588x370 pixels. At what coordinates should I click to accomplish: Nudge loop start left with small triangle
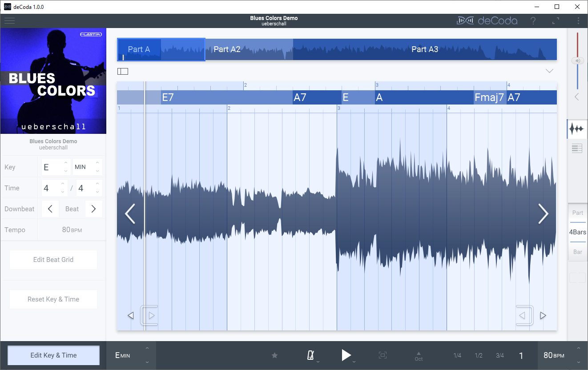click(x=131, y=316)
